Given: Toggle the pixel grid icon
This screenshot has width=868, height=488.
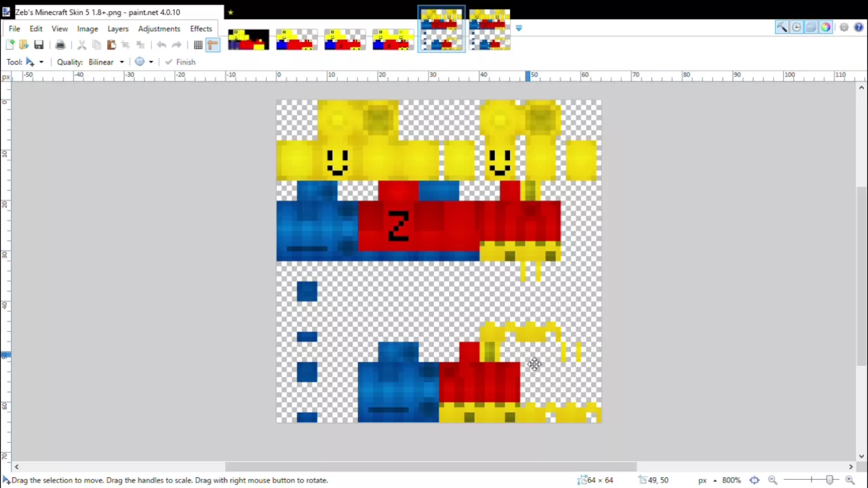Looking at the screenshot, I should (198, 45).
